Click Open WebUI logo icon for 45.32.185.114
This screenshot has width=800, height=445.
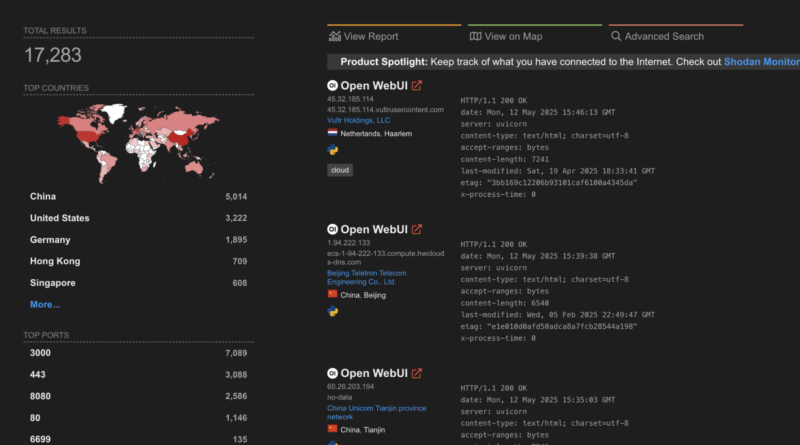[x=333, y=86]
